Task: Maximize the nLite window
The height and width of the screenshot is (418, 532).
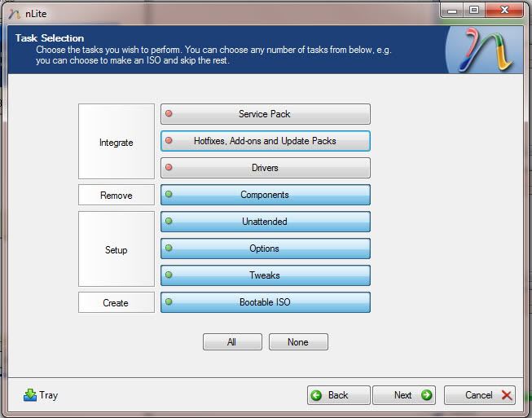Action: click(474, 11)
